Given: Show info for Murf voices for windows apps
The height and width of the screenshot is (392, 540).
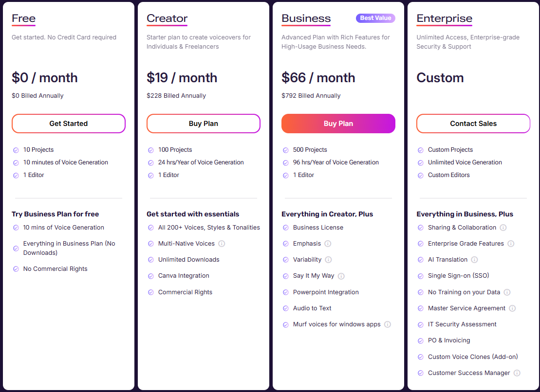Looking at the screenshot, I should 388,324.
